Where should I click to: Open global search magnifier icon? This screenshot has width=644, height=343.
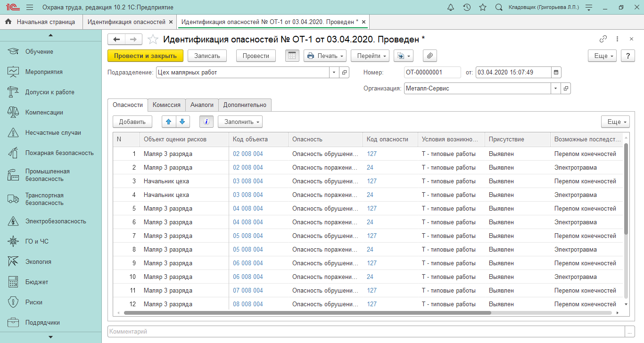(x=499, y=8)
